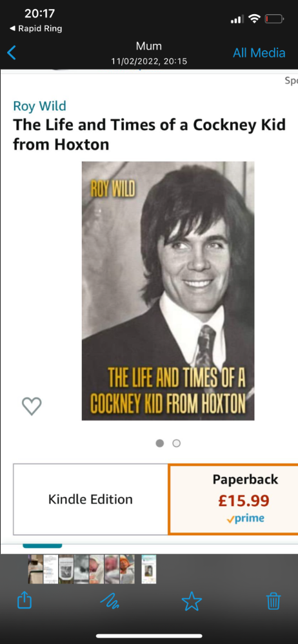Tap the heart wishlist icon
The image size is (298, 644).
click(32, 406)
